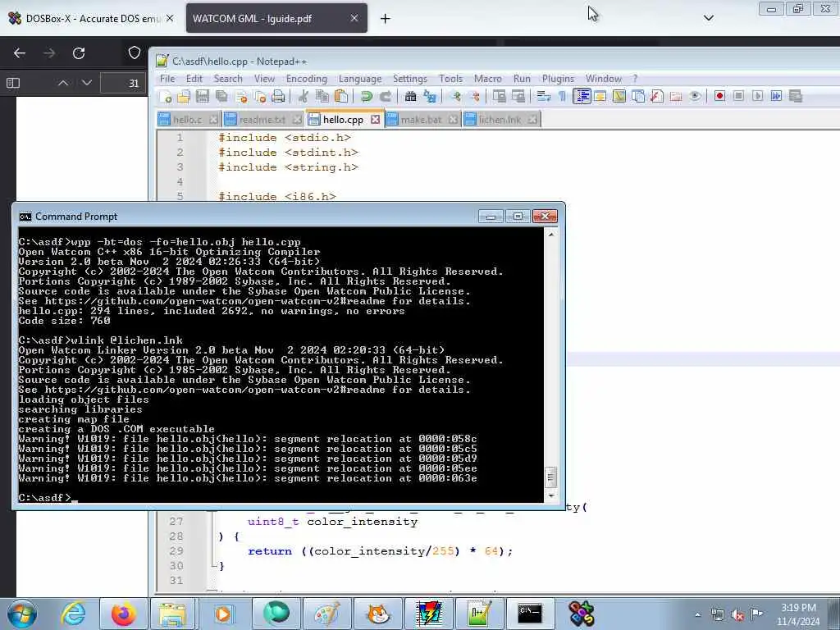This screenshot has height=630, width=840.
Task: Click the New file icon in Notepad++ toolbar
Action: (x=166, y=97)
